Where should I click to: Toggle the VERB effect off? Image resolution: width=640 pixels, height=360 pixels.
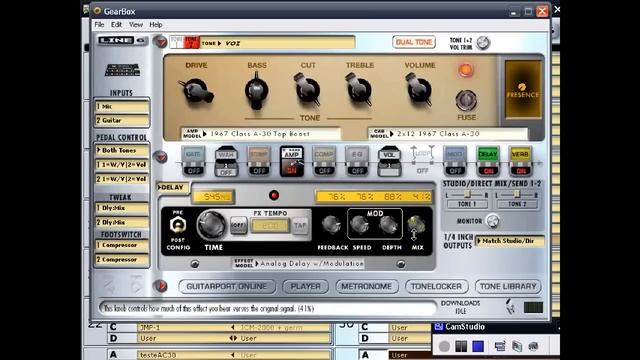coord(520,161)
